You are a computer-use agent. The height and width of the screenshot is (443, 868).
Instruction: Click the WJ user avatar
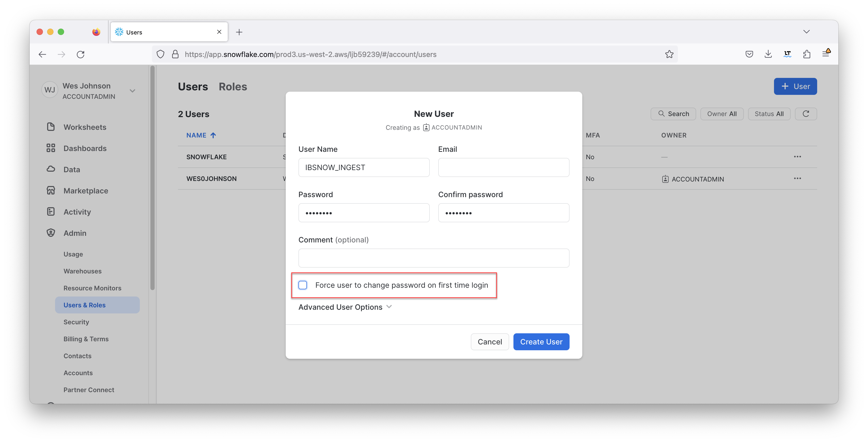point(50,90)
